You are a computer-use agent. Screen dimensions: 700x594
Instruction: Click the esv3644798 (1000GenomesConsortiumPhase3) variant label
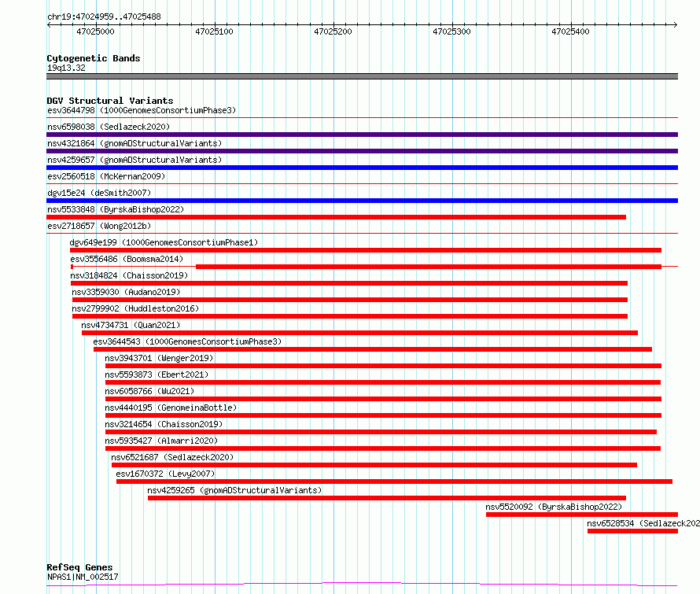(x=142, y=110)
